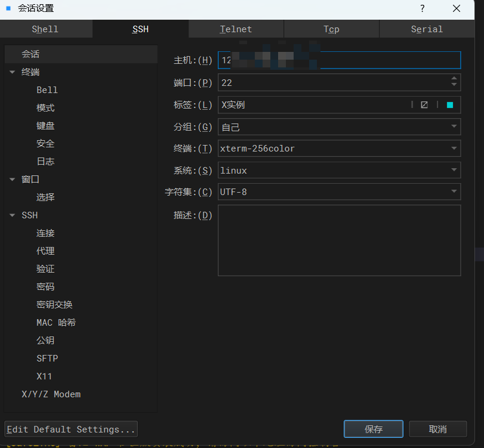Image resolution: width=484 pixels, height=448 pixels.
Task: Open the Telnet tab
Action: [236, 29]
